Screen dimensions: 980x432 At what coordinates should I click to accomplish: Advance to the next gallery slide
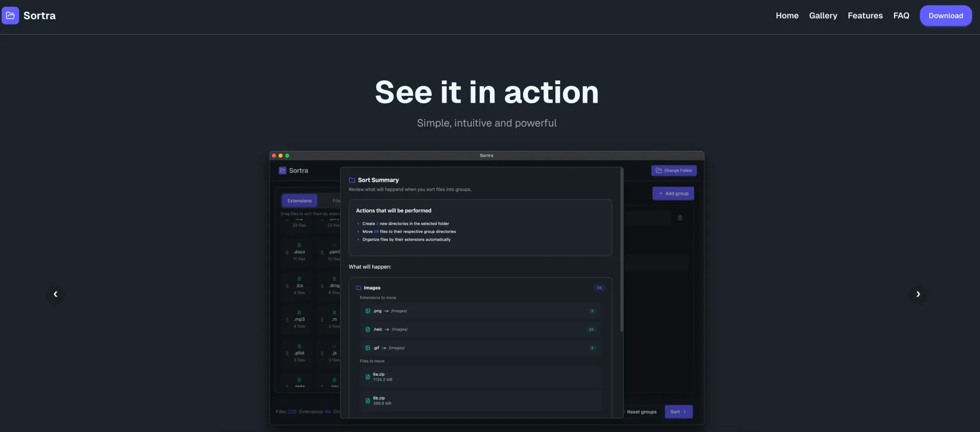point(918,294)
